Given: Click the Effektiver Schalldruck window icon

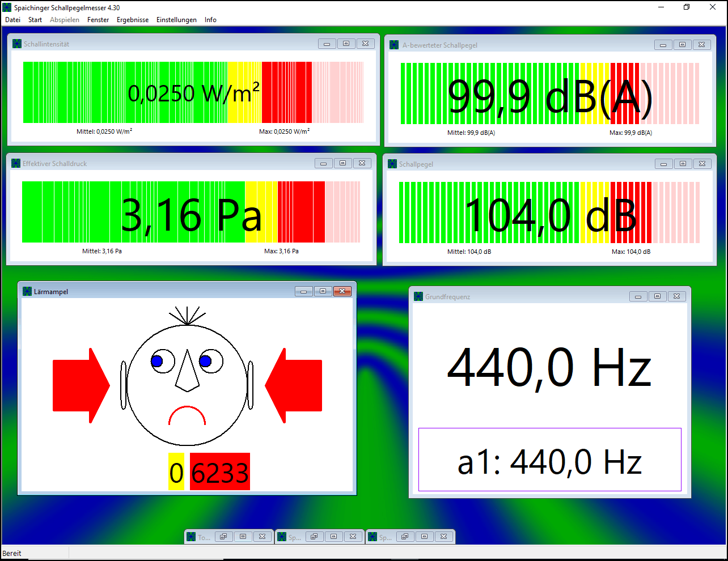Looking at the screenshot, I should [x=16, y=163].
